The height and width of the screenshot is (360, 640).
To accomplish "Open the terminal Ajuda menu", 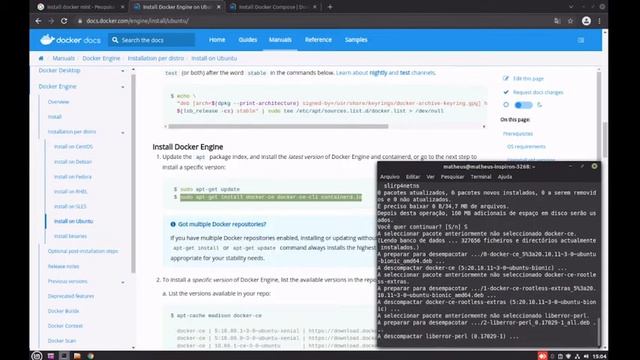I will point(505,177).
